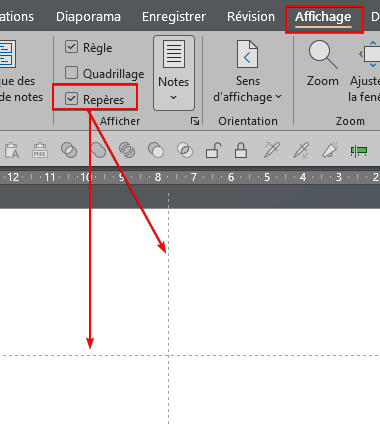Image resolution: width=380 pixels, height=426 pixels.
Task: Click the paste as text clipboard icon
Action: tap(12, 150)
